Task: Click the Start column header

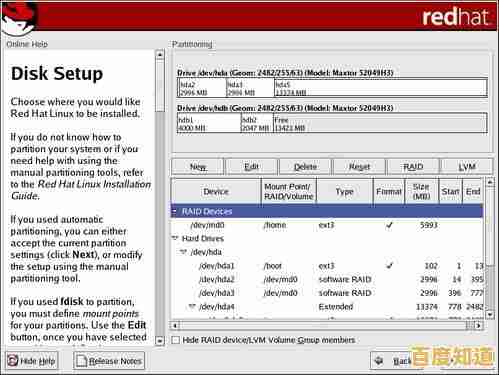Action: (x=450, y=191)
